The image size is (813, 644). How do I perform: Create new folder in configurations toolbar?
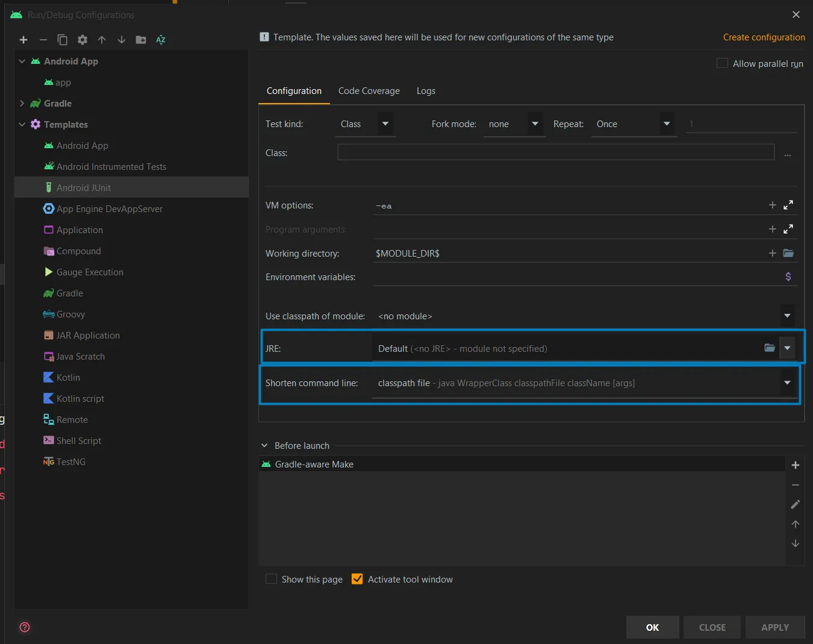click(141, 40)
